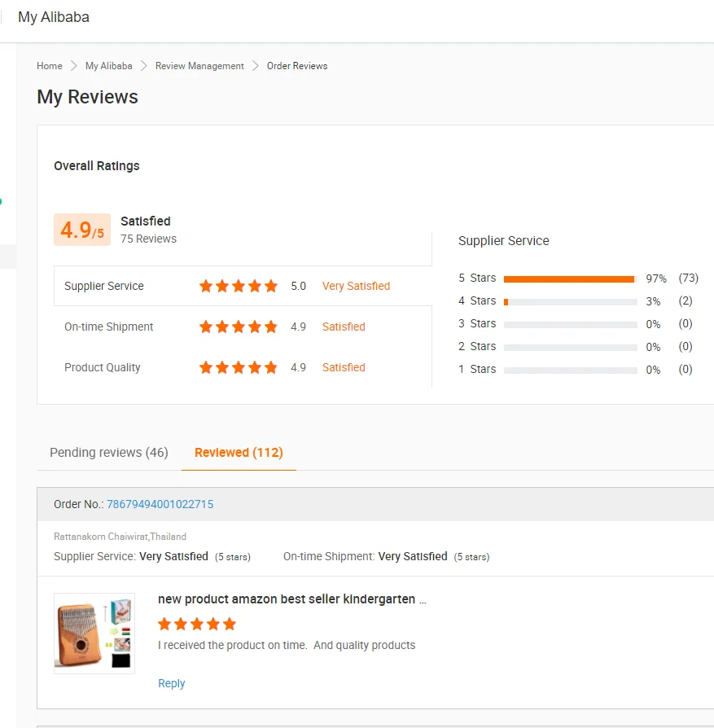Click the breadcrumb chevron after Review Management
Viewport: 714px width, 728px height.
click(256, 66)
